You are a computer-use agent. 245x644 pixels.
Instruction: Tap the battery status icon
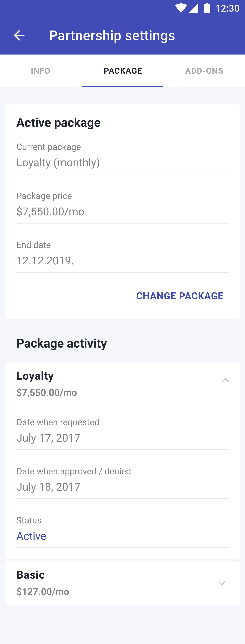[207, 8]
